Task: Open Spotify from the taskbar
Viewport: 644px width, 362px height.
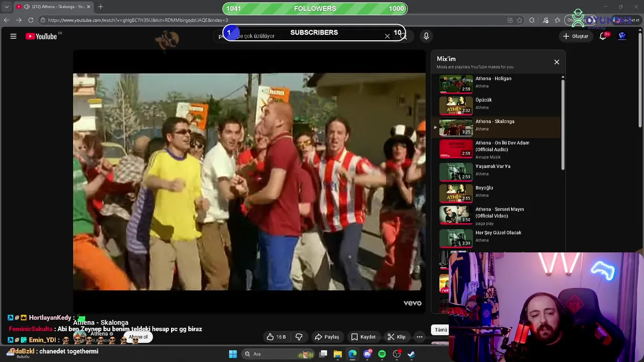Action: tap(382, 354)
